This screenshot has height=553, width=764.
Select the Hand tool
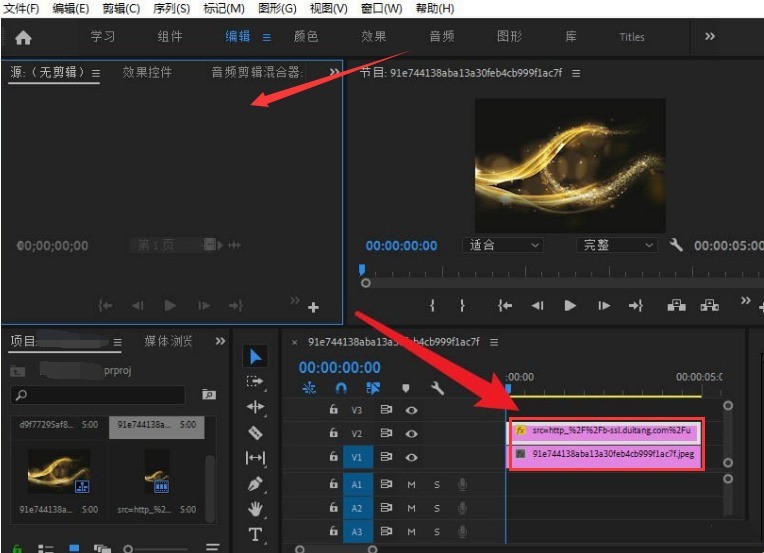[x=255, y=509]
